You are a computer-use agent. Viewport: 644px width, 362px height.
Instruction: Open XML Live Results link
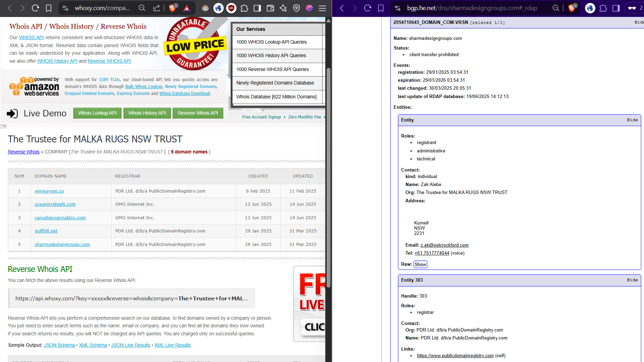point(172,345)
